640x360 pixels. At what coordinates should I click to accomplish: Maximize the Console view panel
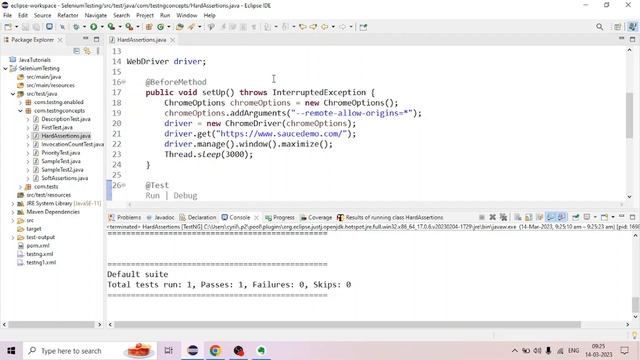tap(632, 217)
